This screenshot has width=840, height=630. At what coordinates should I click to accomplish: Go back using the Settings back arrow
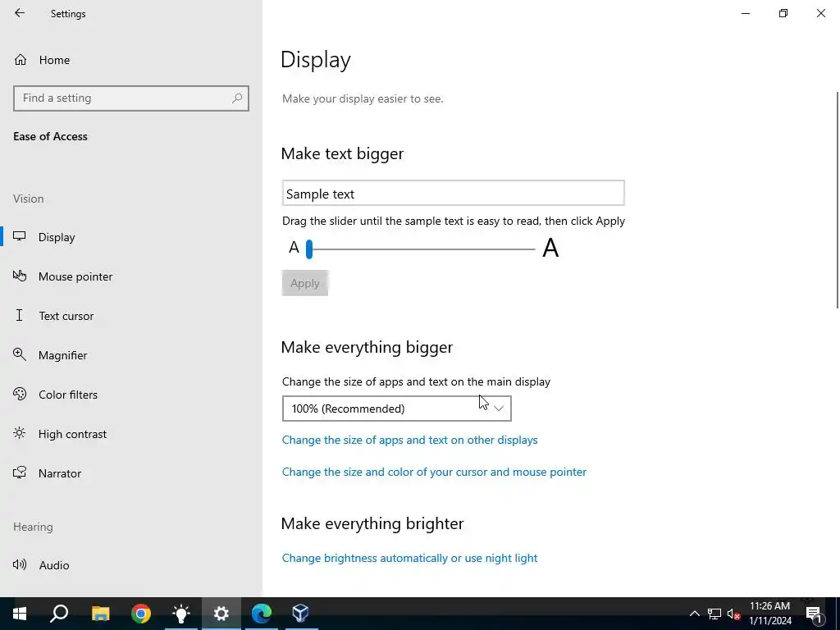click(x=20, y=13)
